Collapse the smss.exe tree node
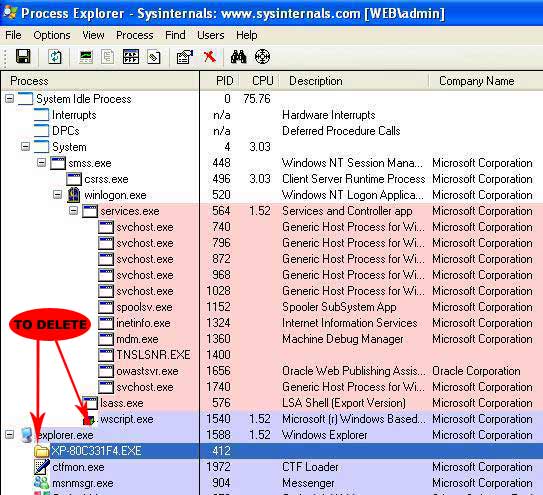543x495 pixels. [42, 162]
